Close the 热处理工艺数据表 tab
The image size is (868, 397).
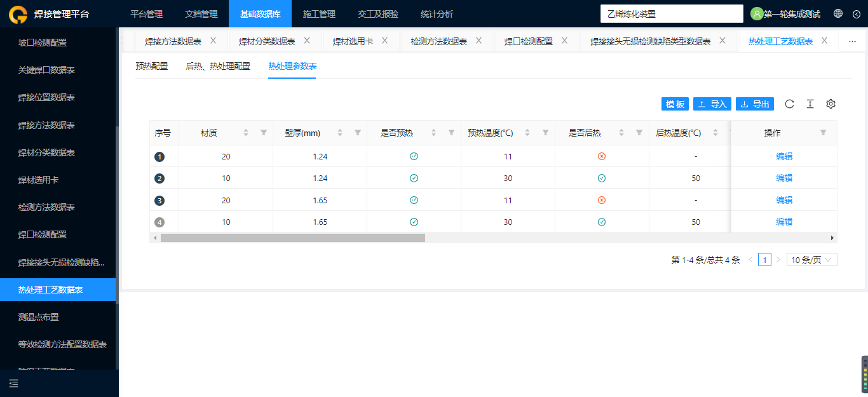point(825,41)
